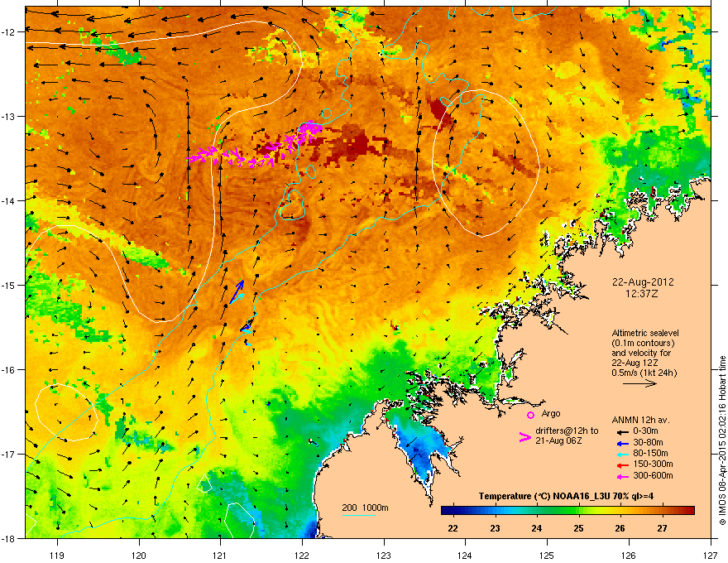Click the vertical IMOS copyright timestamp text

722,441
